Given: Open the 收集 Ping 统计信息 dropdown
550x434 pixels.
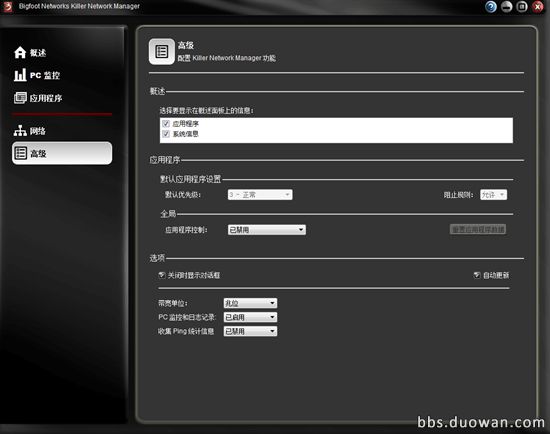Looking at the screenshot, I should coord(250,331).
